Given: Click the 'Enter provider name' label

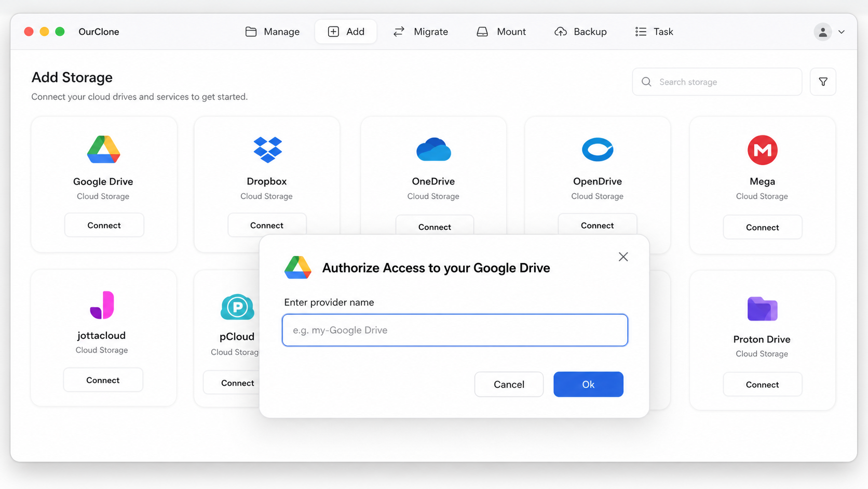Looking at the screenshot, I should pos(329,302).
